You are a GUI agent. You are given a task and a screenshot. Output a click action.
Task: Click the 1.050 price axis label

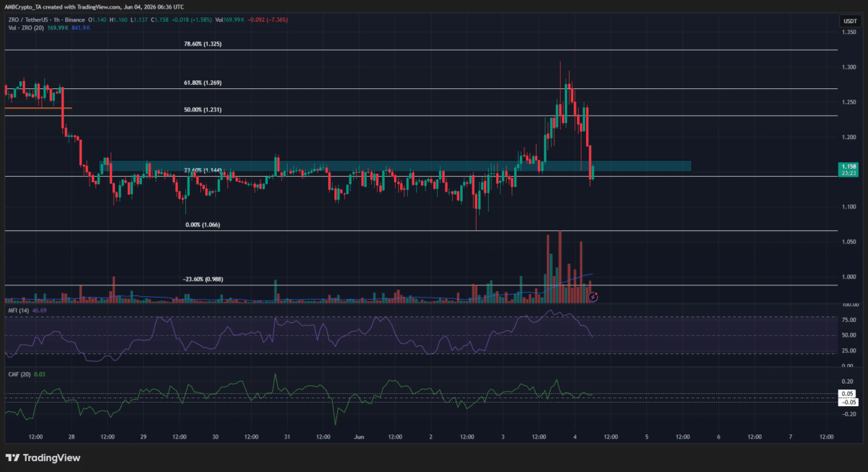coord(848,242)
